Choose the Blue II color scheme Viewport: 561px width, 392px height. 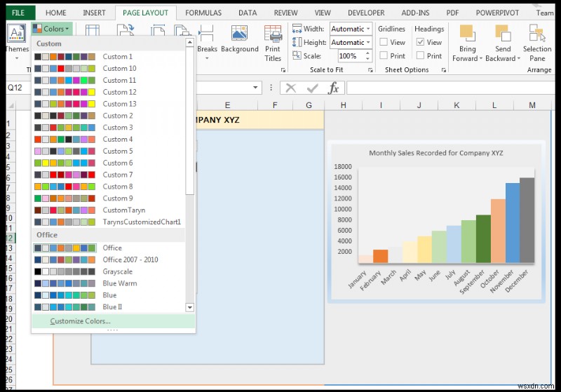(x=109, y=307)
